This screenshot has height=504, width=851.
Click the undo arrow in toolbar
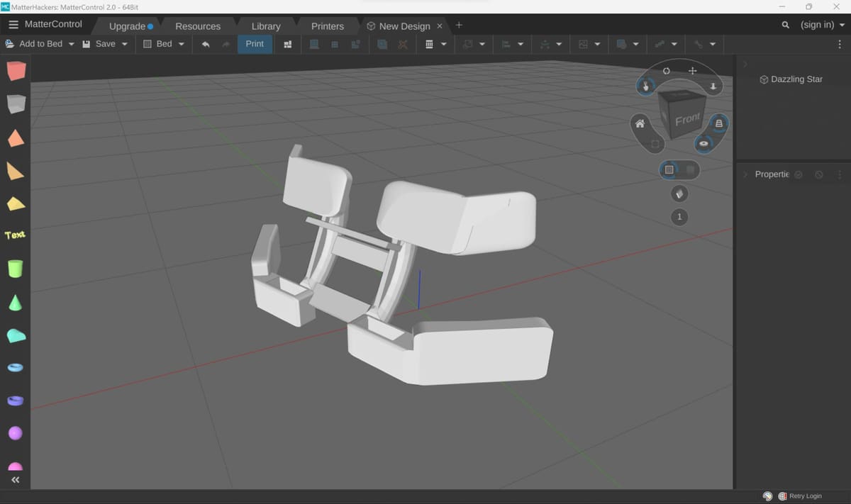click(206, 44)
